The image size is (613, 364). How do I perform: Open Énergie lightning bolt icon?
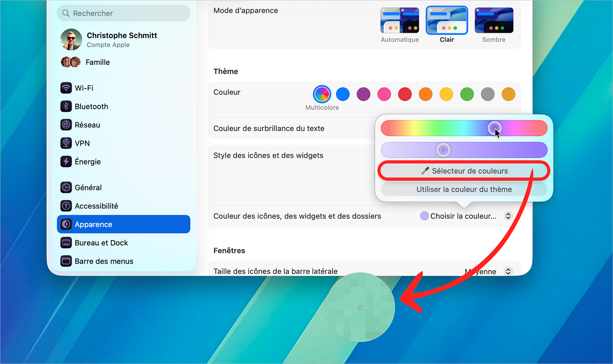tap(66, 162)
